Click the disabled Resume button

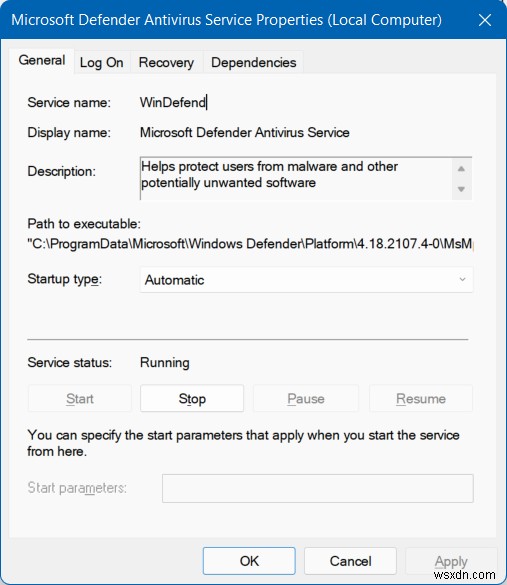coord(421,398)
